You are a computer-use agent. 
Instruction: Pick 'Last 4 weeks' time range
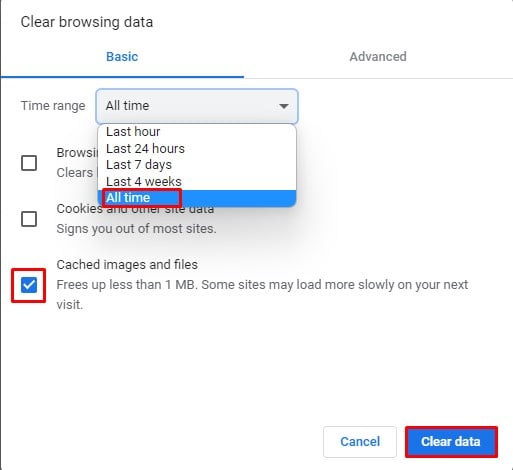coord(197,182)
